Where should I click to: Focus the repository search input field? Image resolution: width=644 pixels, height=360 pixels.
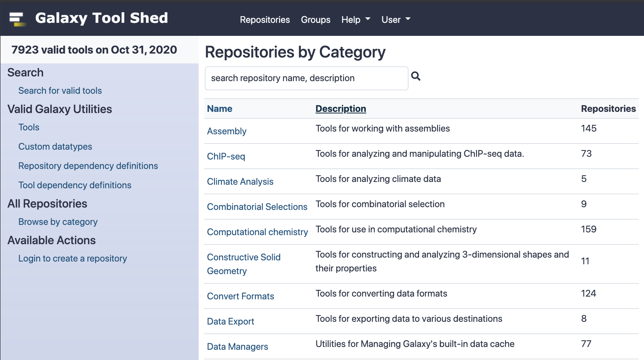306,78
